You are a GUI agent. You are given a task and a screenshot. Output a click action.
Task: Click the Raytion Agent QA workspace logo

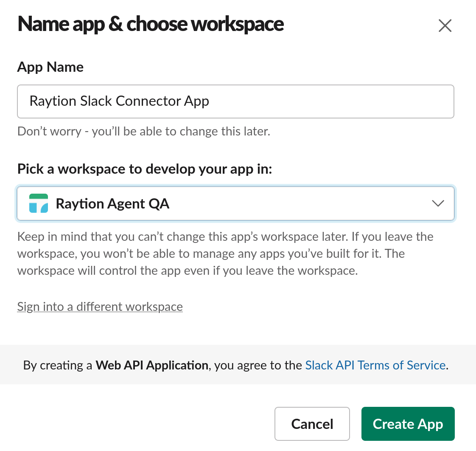[38, 203]
